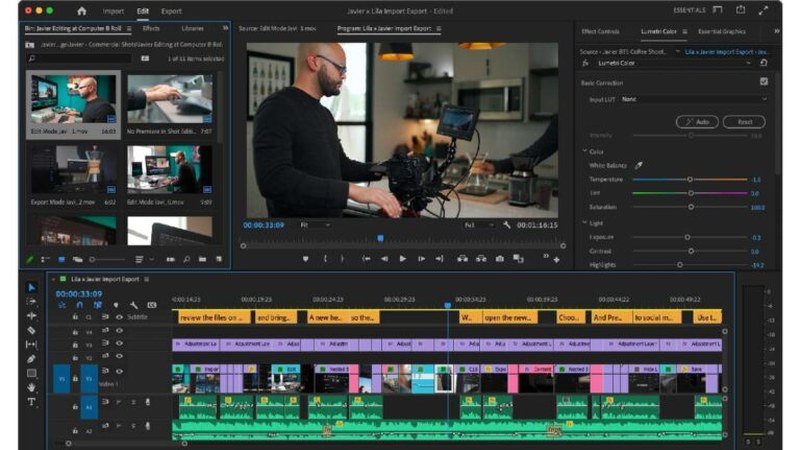Click the Extract button in Program monitor
Image resolution: width=800 pixels, height=450 pixels.
(x=481, y=259)
